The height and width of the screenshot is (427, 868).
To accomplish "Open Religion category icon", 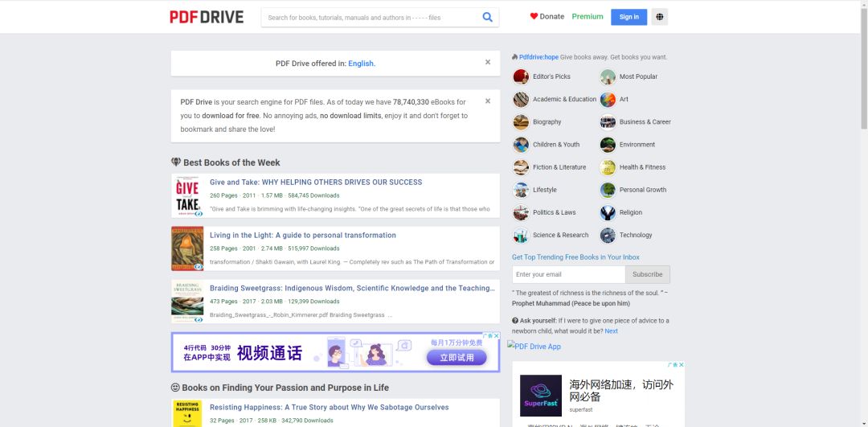I will coord(608,212).
